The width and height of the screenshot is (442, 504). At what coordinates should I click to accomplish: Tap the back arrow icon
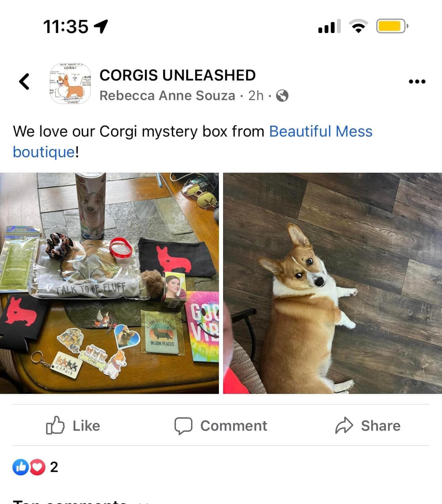click(x=24, y=82)
